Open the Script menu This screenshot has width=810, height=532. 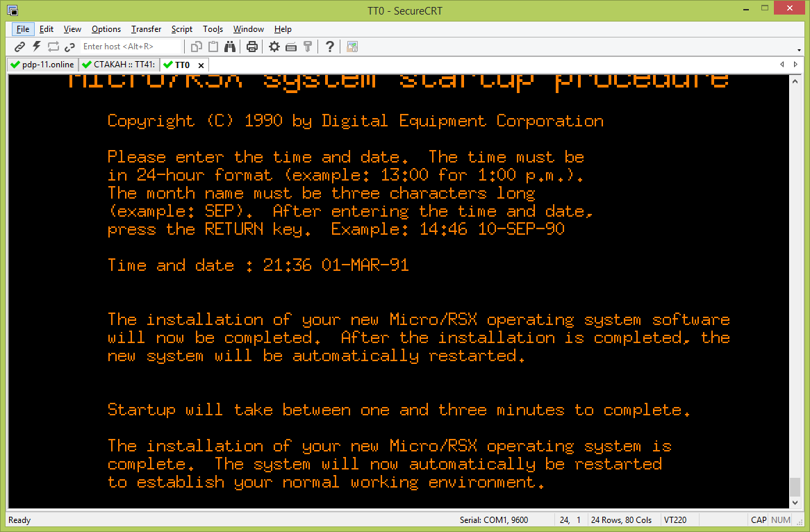point(182,29)
